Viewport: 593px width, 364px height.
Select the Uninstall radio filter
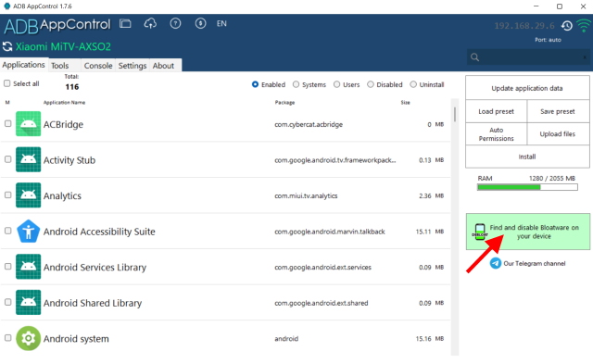point(413,84)
